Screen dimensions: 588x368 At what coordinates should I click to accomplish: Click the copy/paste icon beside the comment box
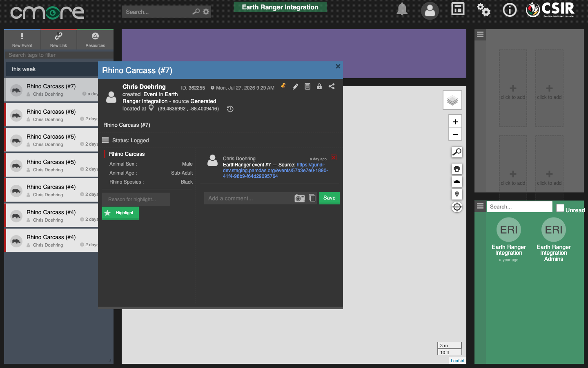[x=312, y=198]
